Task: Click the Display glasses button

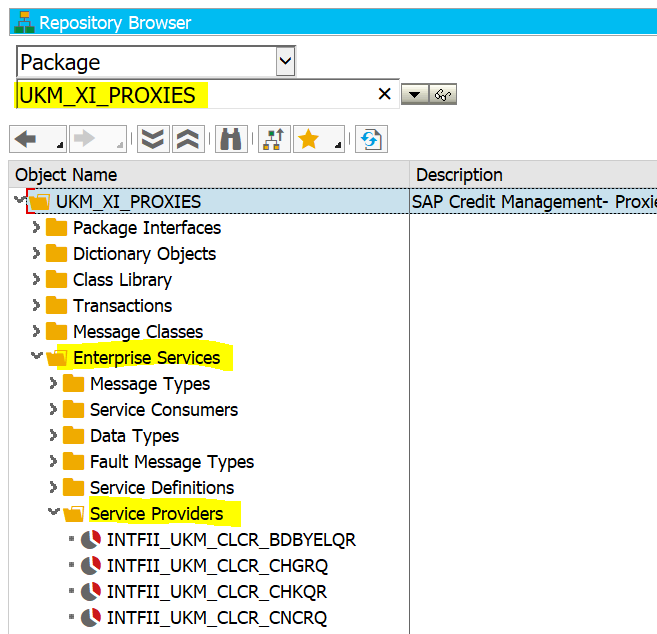Action: pyautogui.click(x=442, y=94)
